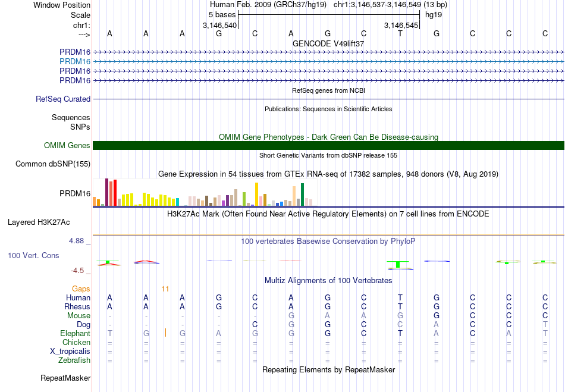565x392 pixels.
Task: Click the Multiz Alignments of 100 Vertebrates title
Action: pos(328,280)
